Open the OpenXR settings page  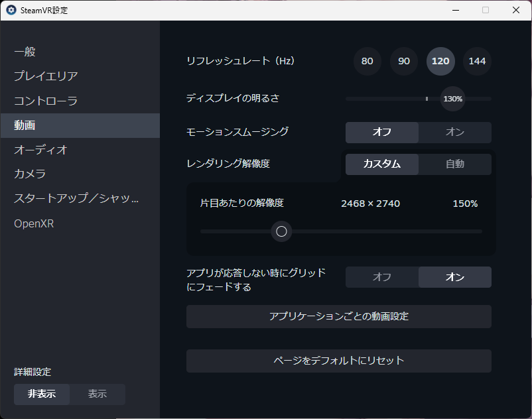tap(80, 223)
